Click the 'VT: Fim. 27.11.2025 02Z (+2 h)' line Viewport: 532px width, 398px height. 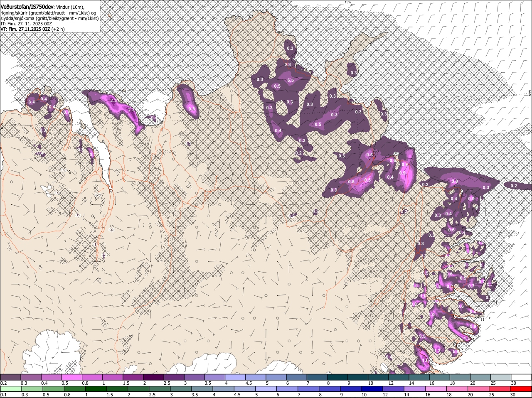coord(32,29)
